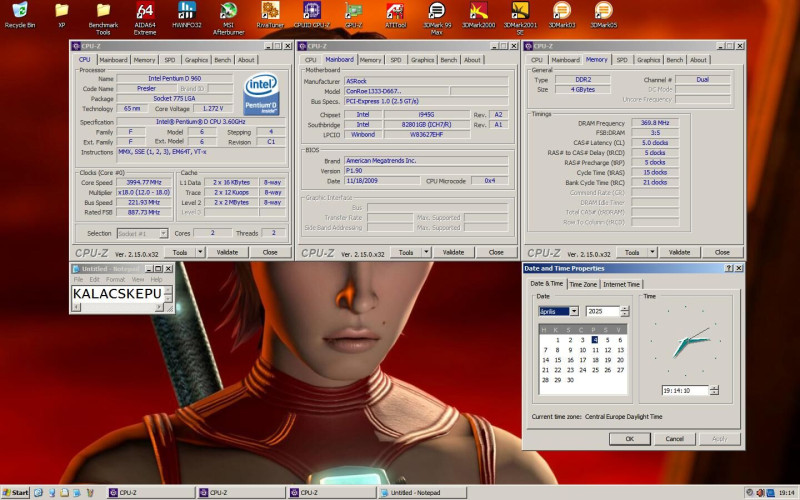This screenshot has height=500, width=800.
Task: Open Memory tab in first CPU-Z window
Action: [144, 60]
